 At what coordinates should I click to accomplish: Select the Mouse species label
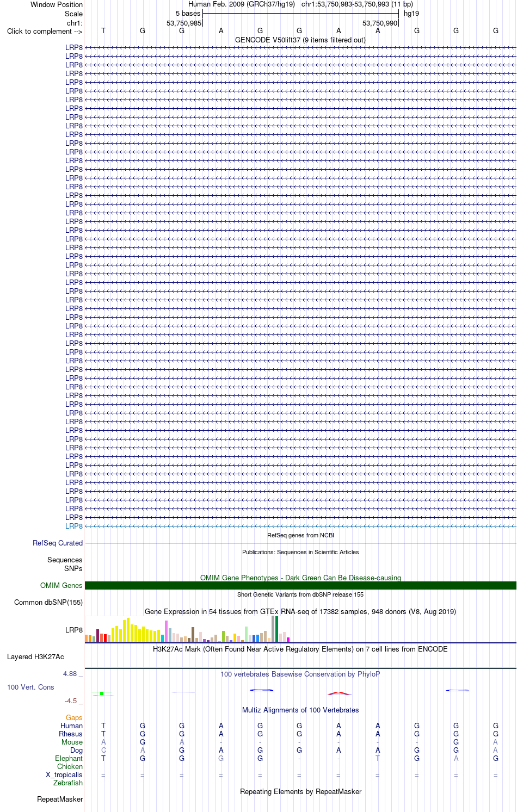(72, 742)
